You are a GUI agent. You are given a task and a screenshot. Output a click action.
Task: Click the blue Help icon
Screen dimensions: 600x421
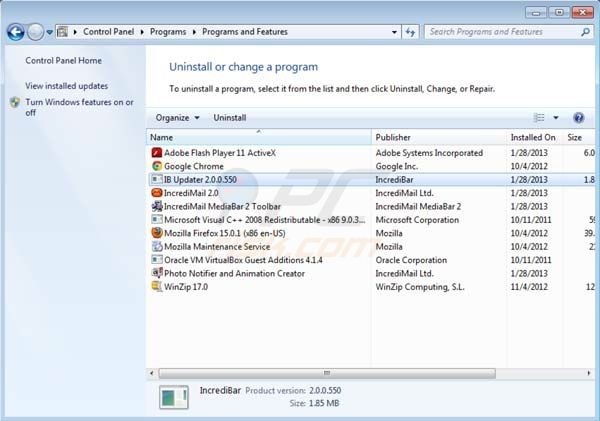pyautogui.click(x=579, y=117)
